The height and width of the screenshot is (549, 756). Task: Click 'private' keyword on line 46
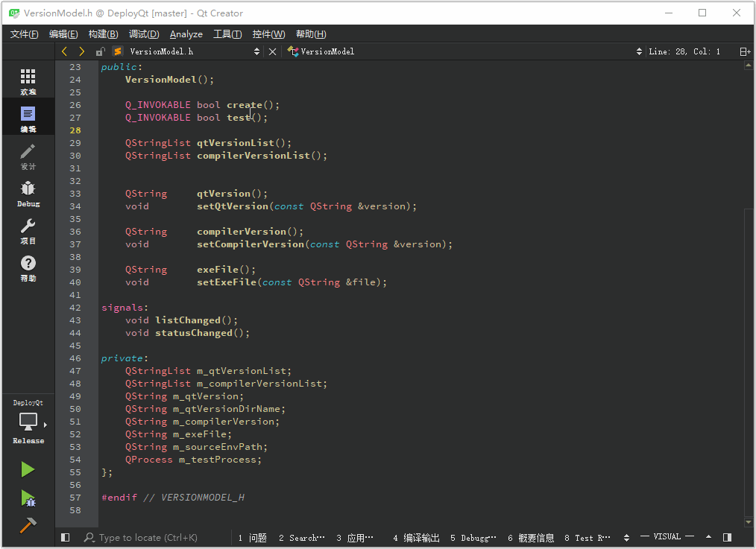coord(122,358)
